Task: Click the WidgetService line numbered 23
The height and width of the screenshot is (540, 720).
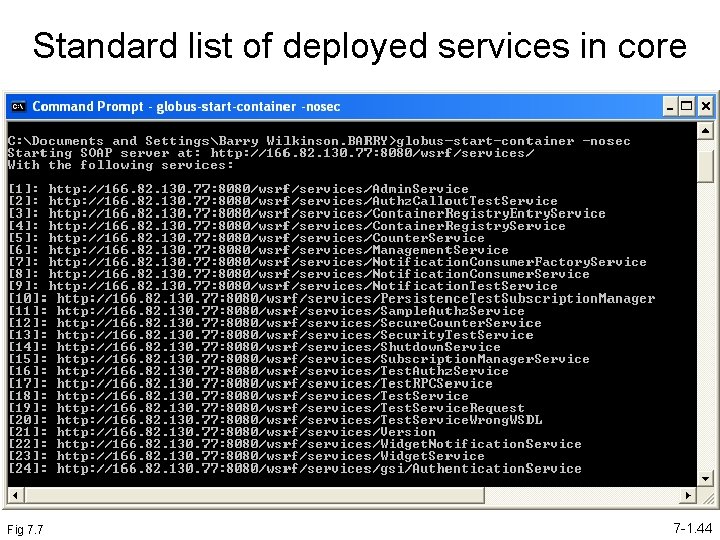Action: (247, 456)
